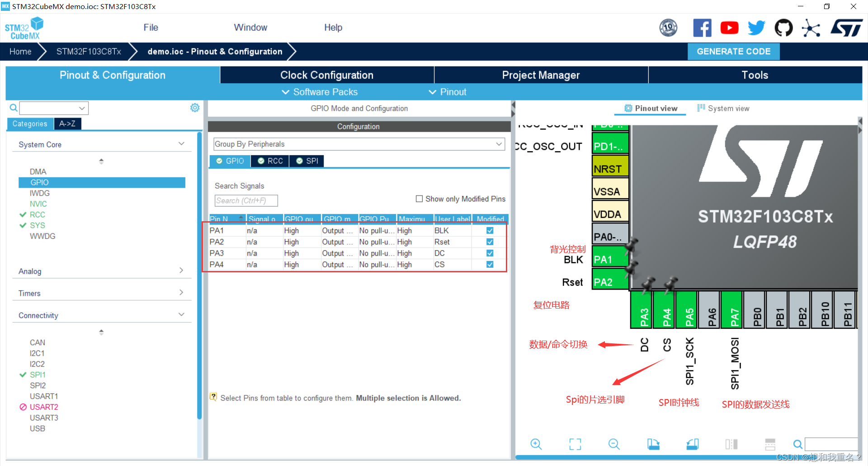The image size is (868, 466).
Task: Select RCC in System Core list
Action: pyautogui.click(x=37, y=214)
